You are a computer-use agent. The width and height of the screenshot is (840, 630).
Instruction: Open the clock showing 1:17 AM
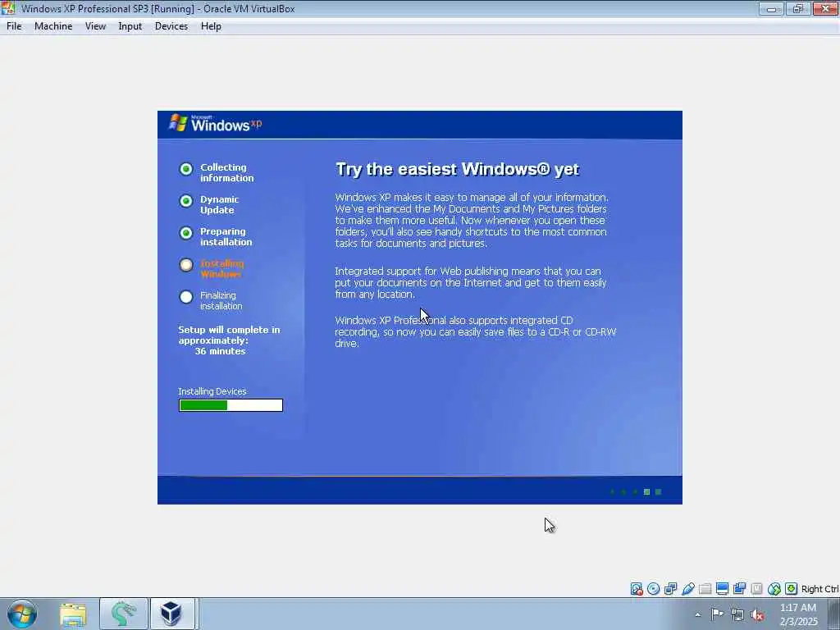(797, 614)
